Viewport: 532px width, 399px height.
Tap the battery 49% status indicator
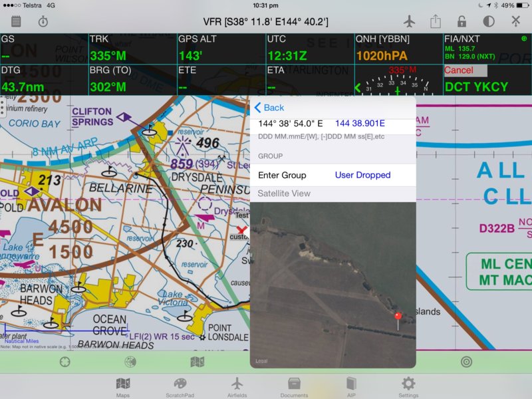515,5
